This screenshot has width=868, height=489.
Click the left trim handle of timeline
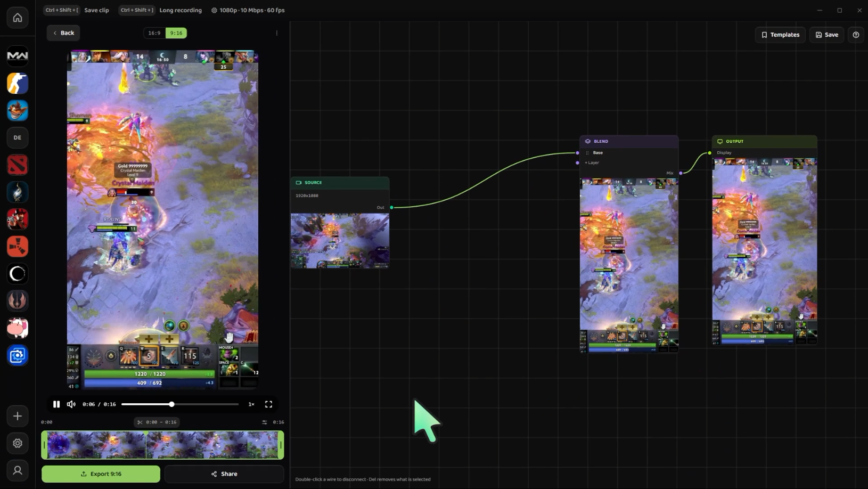coord(44,445)
